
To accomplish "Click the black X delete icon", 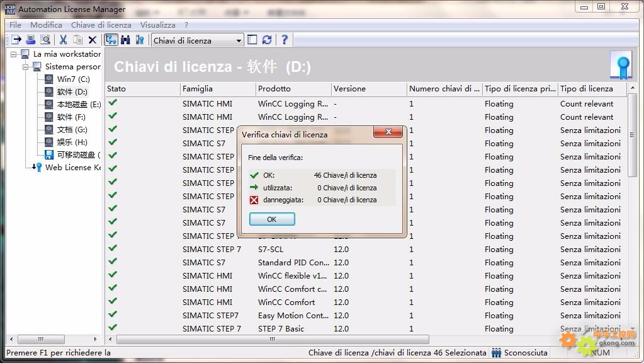I will coord(93,40).
